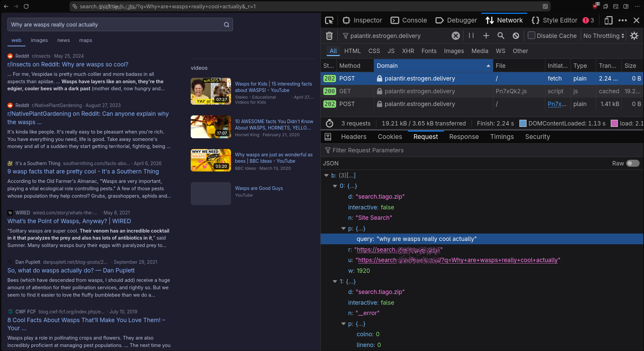Show the Headers tab of request
This screenshot has height=351, width=644.
354,137
